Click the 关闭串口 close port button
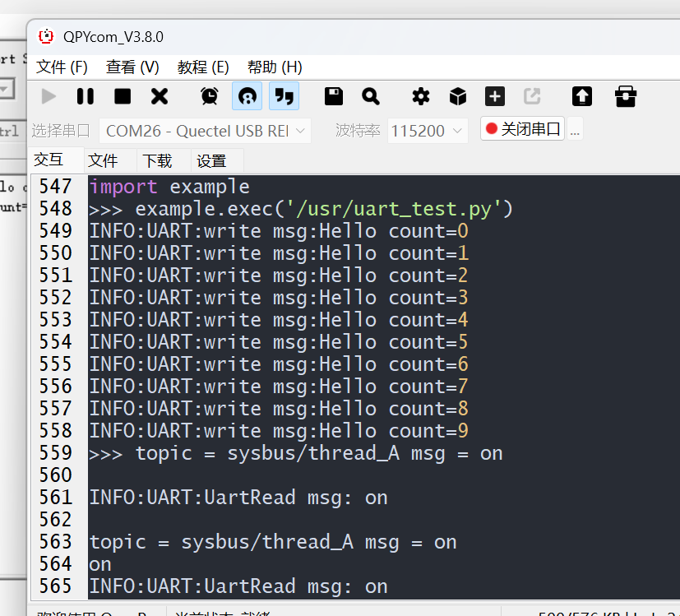 click(522, 129)
